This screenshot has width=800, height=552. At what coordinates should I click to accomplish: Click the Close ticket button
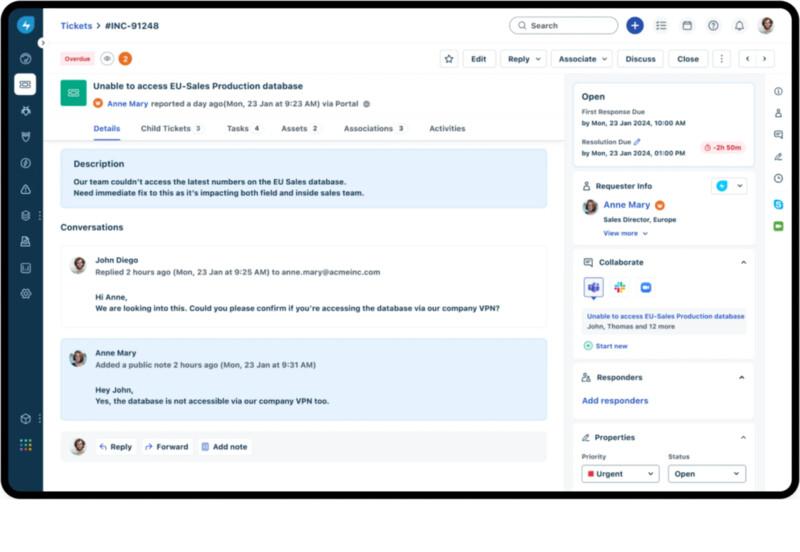coord(688,59)
